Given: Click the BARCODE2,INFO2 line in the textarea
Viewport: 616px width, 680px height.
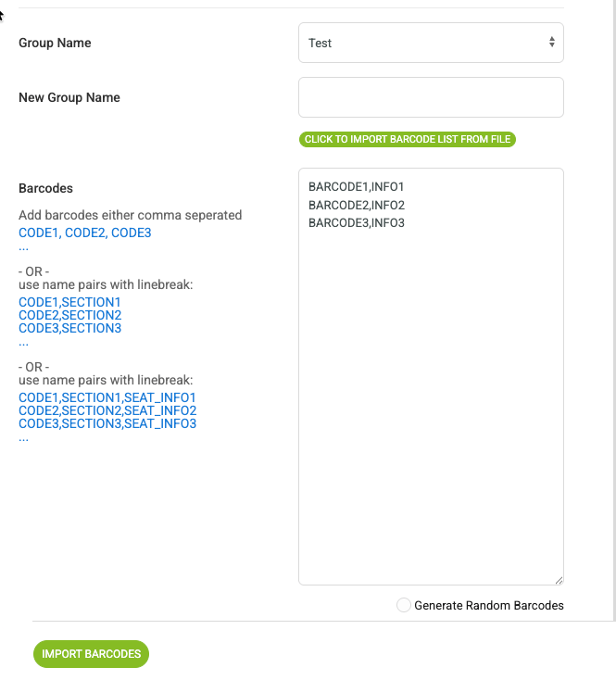Looking at the screenshot, I should (357, 205).
